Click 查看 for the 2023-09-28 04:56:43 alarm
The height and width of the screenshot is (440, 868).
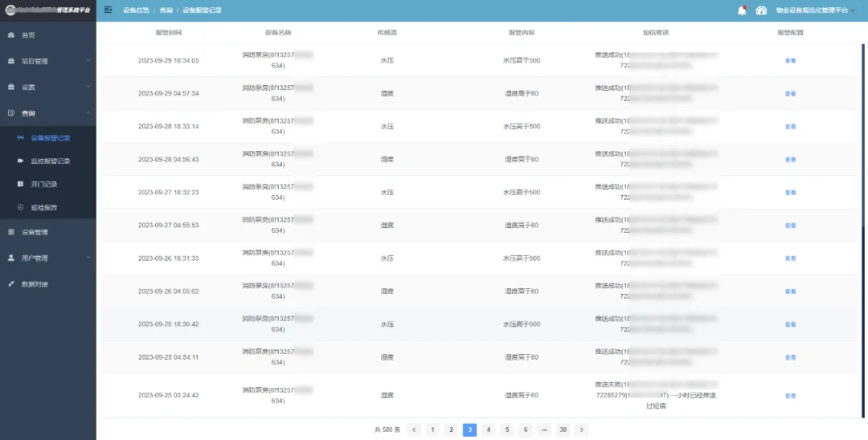[790, 160]
